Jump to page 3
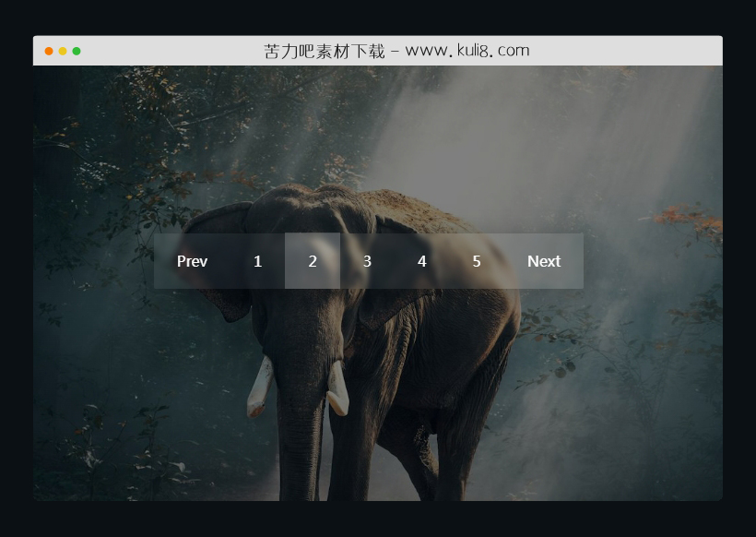756x537 pixels. (367, 261)
